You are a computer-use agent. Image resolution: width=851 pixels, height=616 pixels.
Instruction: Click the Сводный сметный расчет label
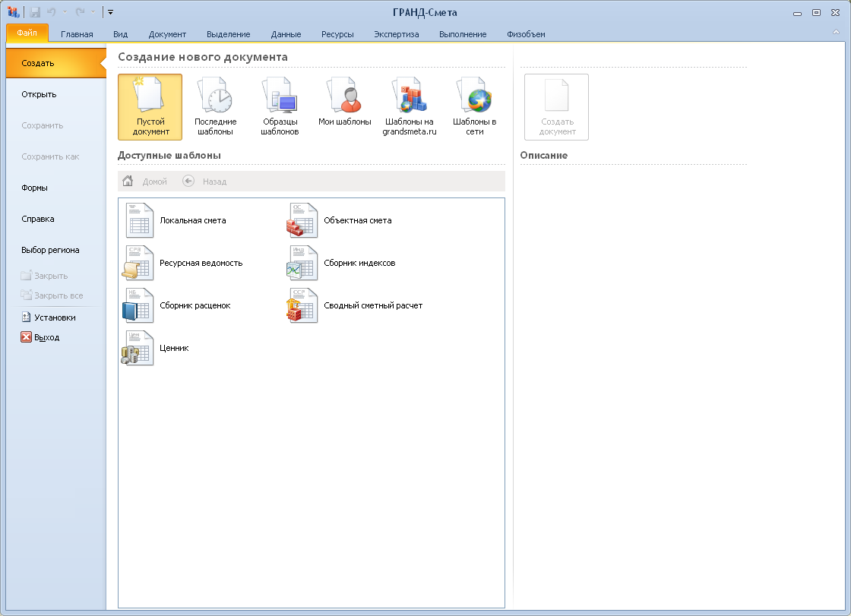coord(373,305)
